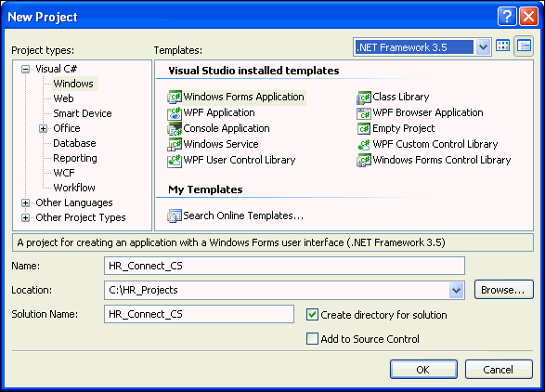The width and height of the screenshot is (545, 392).
Task: Open the .NET Framework version dropdown
Action: [x=483, y=47]
